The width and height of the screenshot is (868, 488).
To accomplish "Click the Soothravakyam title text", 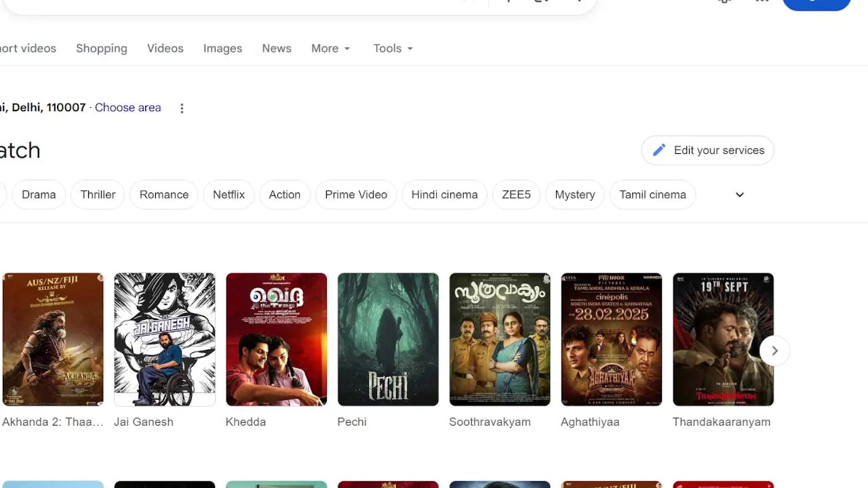I will 490,422.
